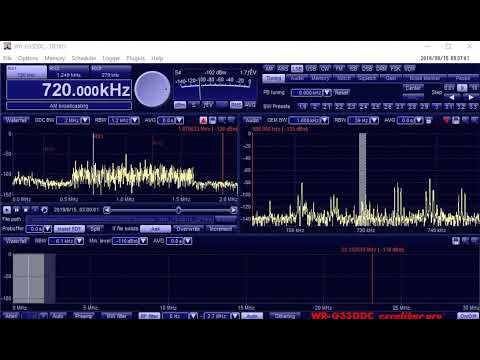Click the small icon right of the demodulator AVG dropdown
The image size is (480, 360).
(x=429, y=120)
